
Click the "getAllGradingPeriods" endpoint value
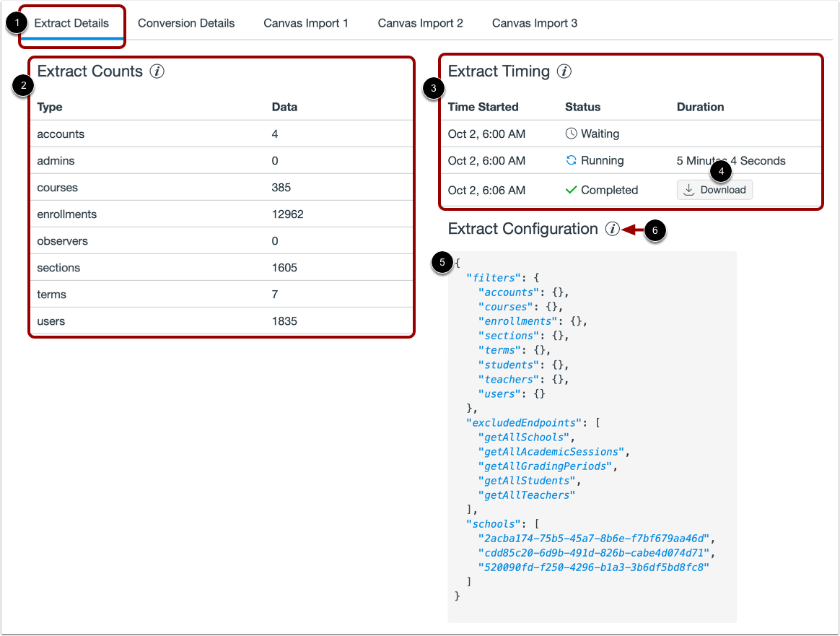545,466
